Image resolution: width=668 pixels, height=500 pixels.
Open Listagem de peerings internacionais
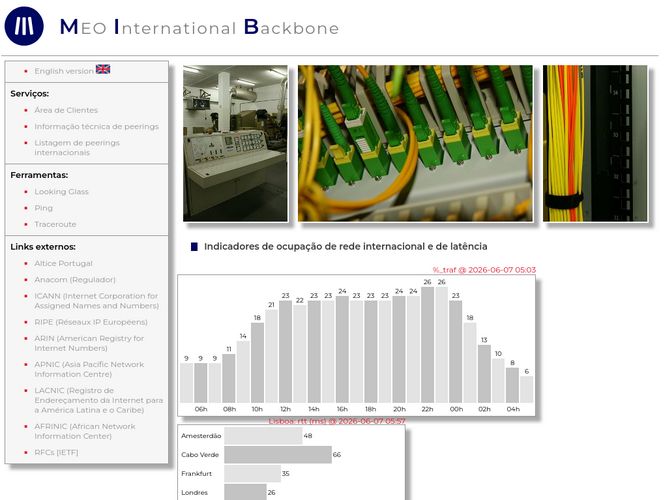click(77, 147)
